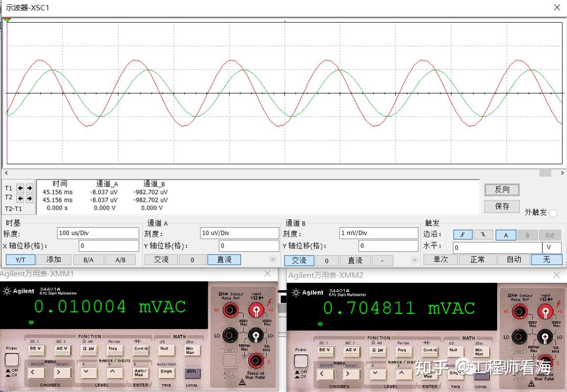Move cursor T2 right with arrow
567x392 pixels.
pyautogui.click(x=29, y=198)
